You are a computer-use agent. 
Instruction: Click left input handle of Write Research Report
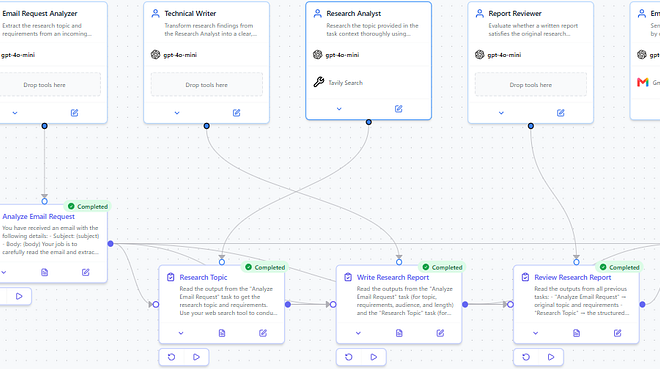tap(333, 304)
